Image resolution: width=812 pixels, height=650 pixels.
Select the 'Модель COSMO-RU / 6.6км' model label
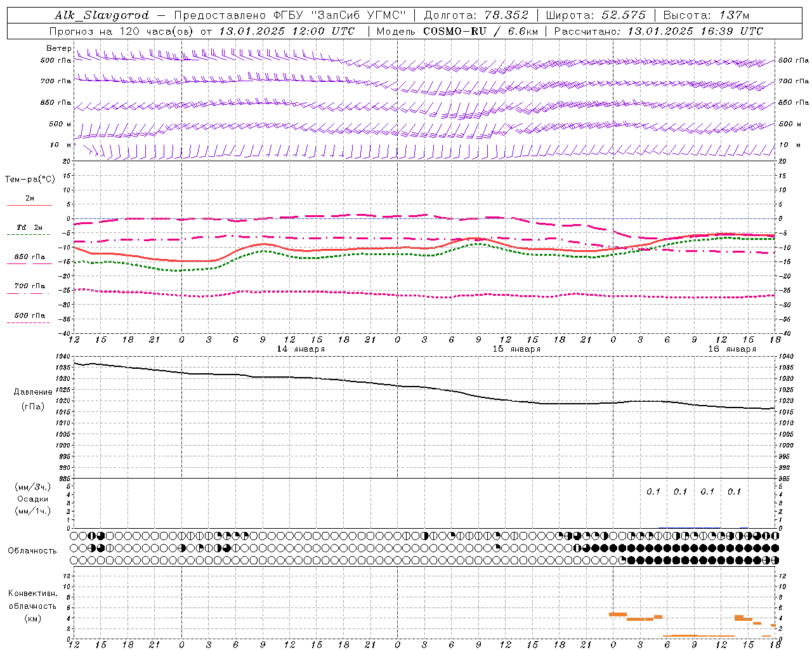[457, 31]
